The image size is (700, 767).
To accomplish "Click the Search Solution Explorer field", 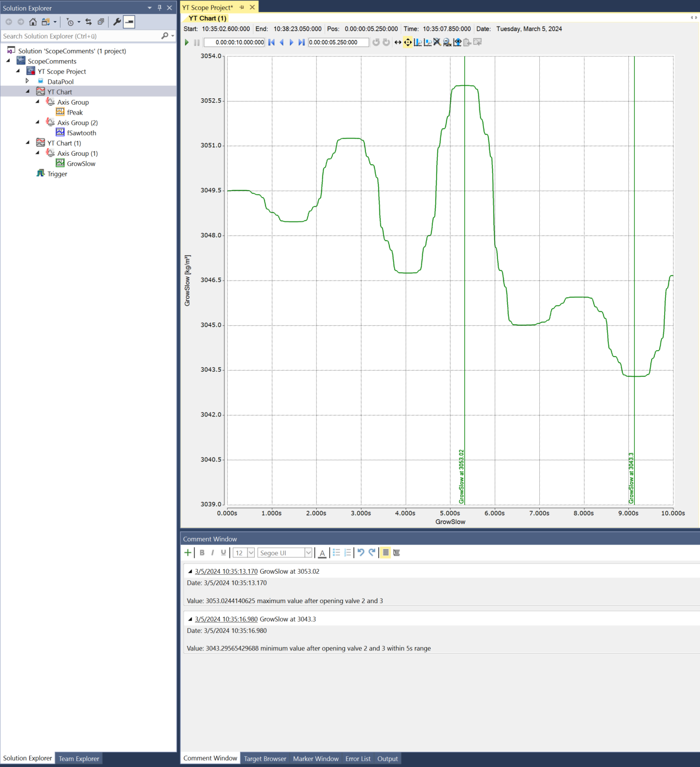I will point(81,36).
